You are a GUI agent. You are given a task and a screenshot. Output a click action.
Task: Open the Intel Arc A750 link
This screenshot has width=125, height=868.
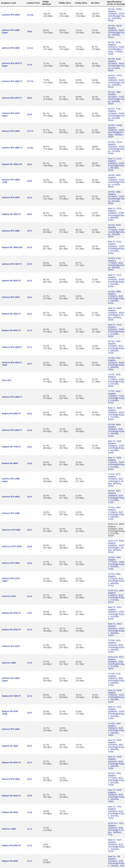pos(8,596)
